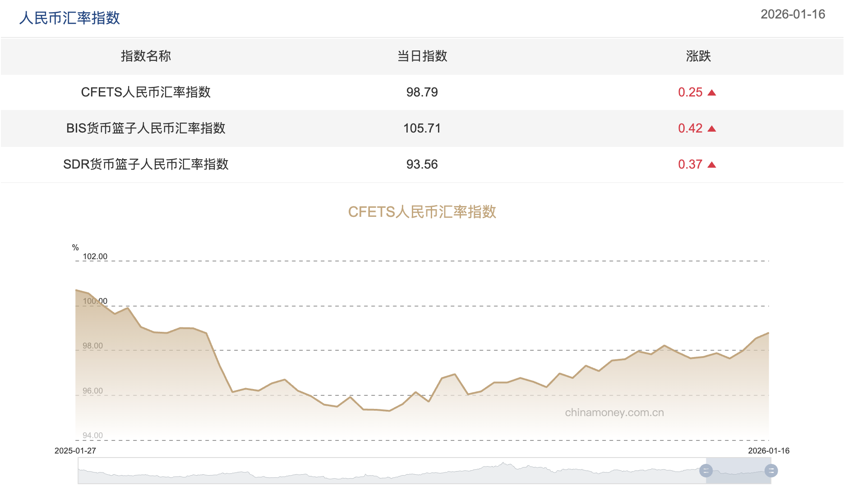Image resolution: width=848 pixels, height=504 pixels.
Task: Click the right handle of the date range selector
Action: tap(770, 471)
